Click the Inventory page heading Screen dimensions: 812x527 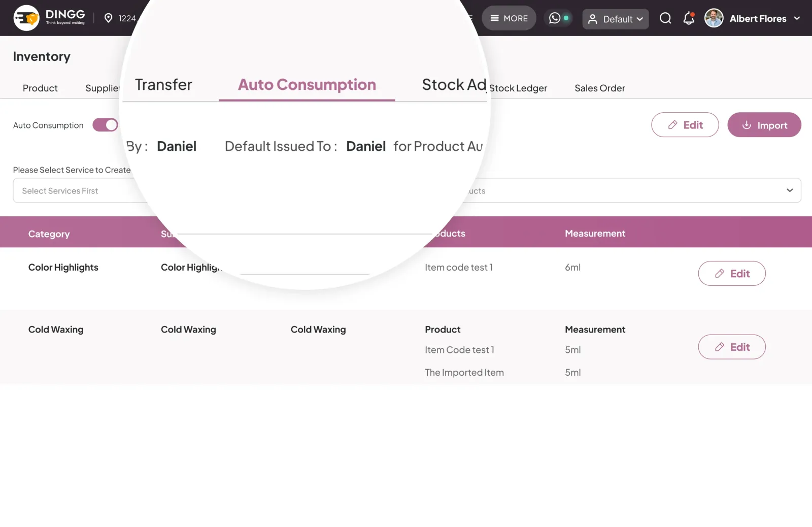coord(42,56)
